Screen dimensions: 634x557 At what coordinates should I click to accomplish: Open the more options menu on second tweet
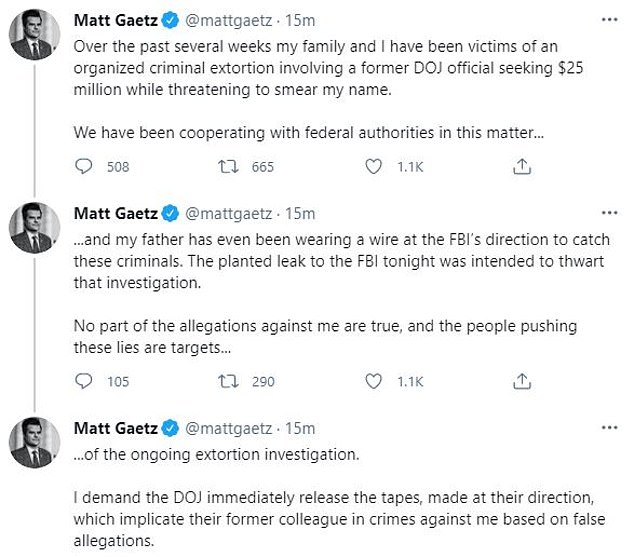pyautogui.click(x=609, y=213)
